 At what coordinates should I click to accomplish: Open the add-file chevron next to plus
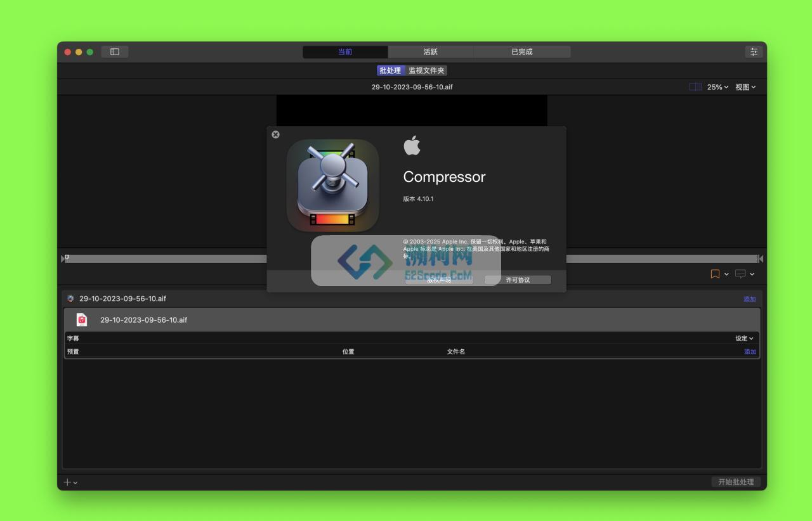(x=75, y=483)
